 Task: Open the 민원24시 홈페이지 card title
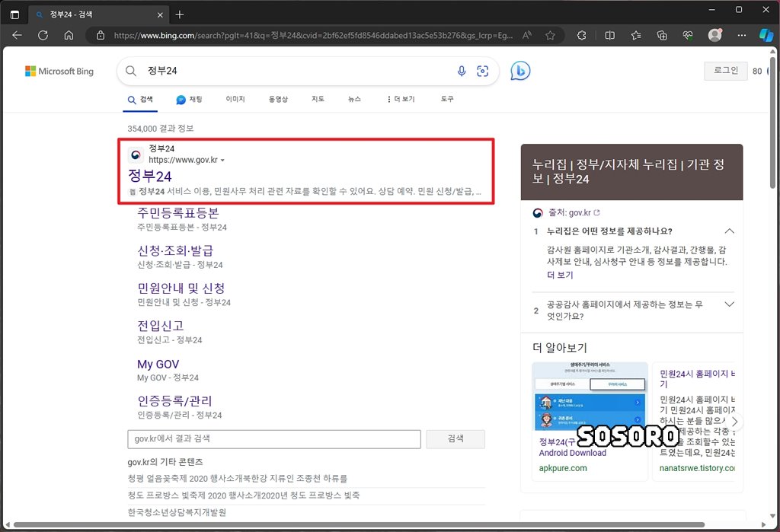(696, 378)
